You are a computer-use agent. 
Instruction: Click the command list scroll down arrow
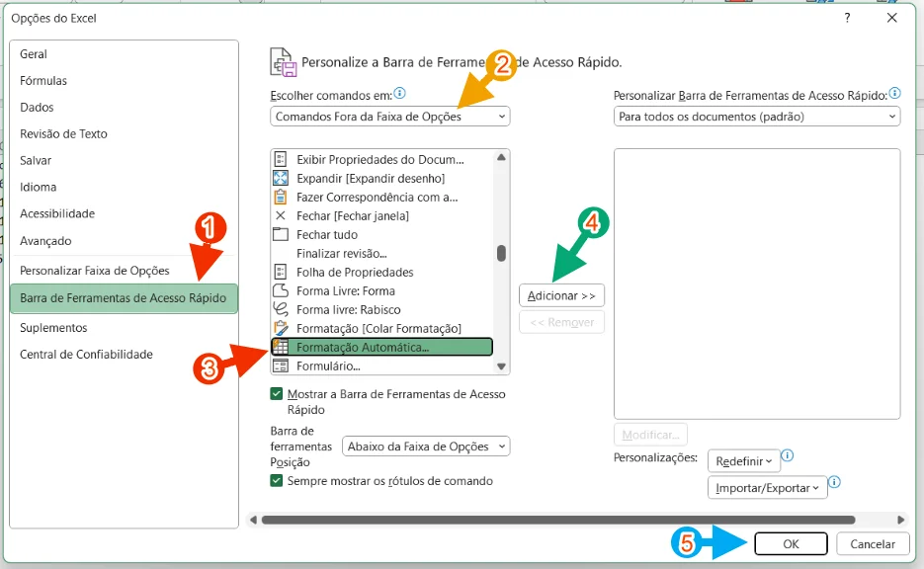click(501, 366)
